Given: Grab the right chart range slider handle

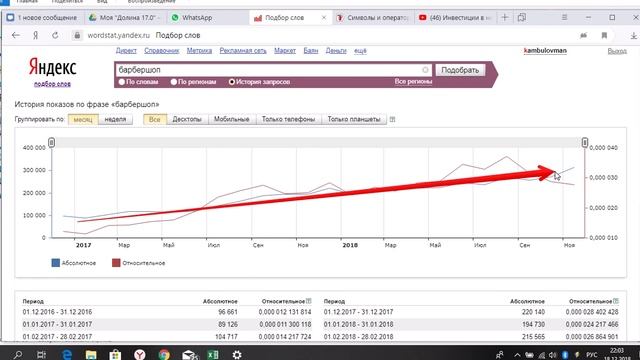Looking at the screenshot, I should (585, 142).
